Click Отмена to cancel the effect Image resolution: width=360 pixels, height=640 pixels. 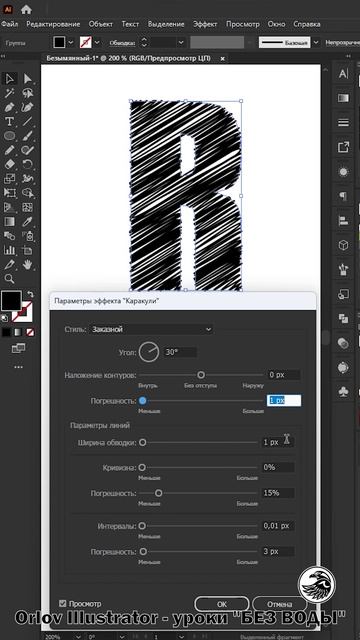pyautogui.click(x=280, y=604)
